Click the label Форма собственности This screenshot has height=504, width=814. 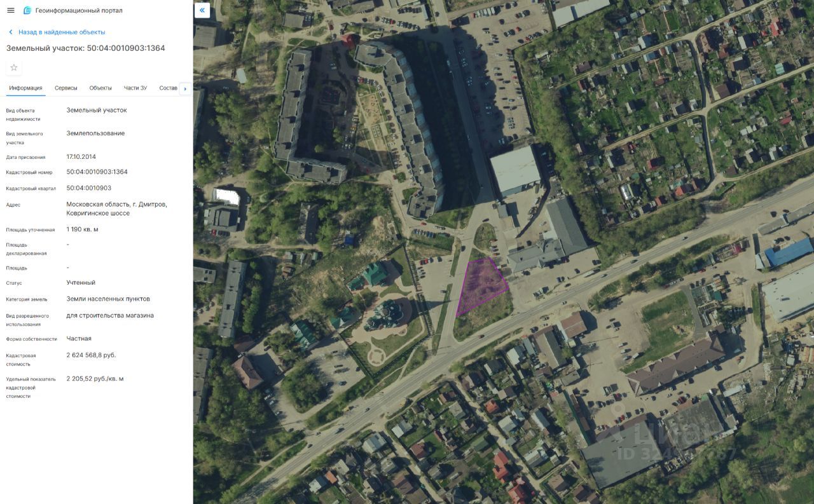coord(32,339)
